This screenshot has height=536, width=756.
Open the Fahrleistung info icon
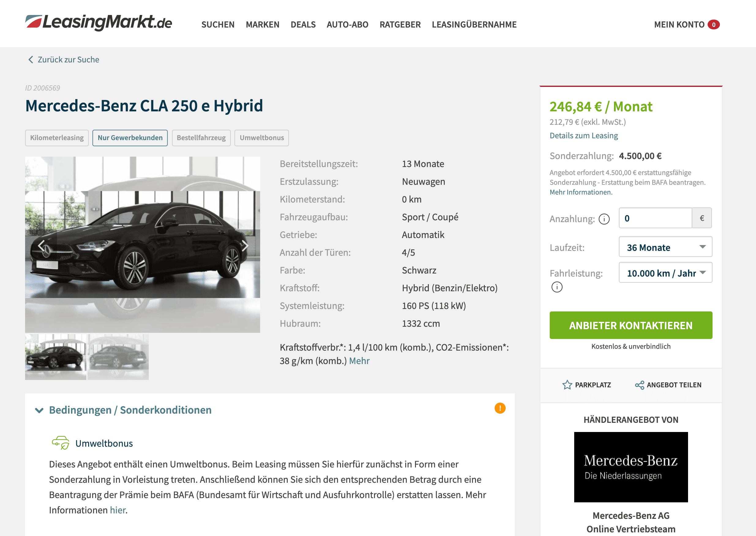557,287
